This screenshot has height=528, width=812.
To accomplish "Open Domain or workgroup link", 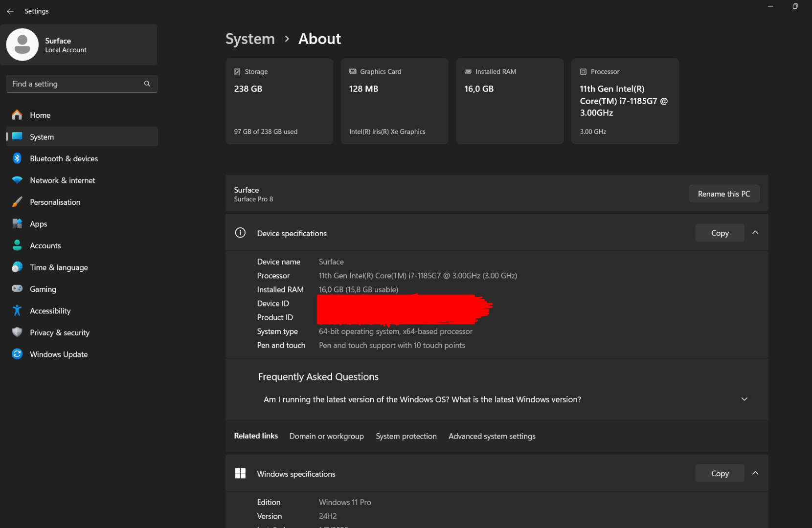I will click(x=326, y=436).
